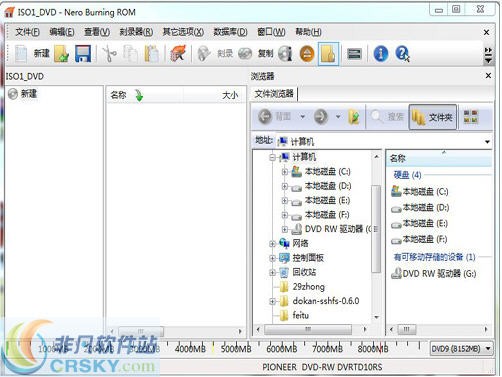Screen dimensions: 502x377
Task: Open the 查看(V) menu
Action: pyautogui.click(x=97, y=32)
